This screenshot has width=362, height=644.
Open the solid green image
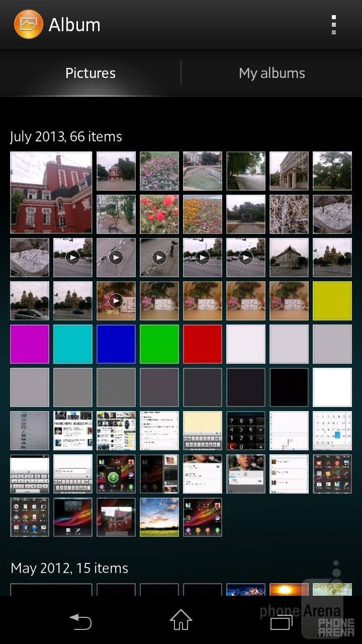pyautogui.click(x=159, y=344)
